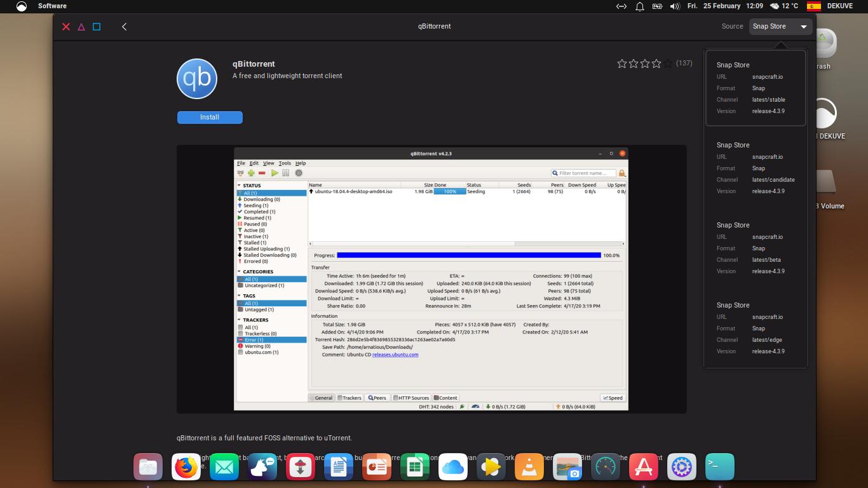Click the (137) review count
The image size is (868, 488).
tap(684, 64)
